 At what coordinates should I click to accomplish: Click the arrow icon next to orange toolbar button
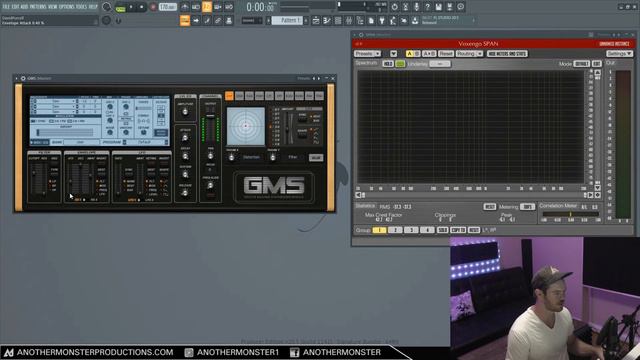(x=196, y=20)
